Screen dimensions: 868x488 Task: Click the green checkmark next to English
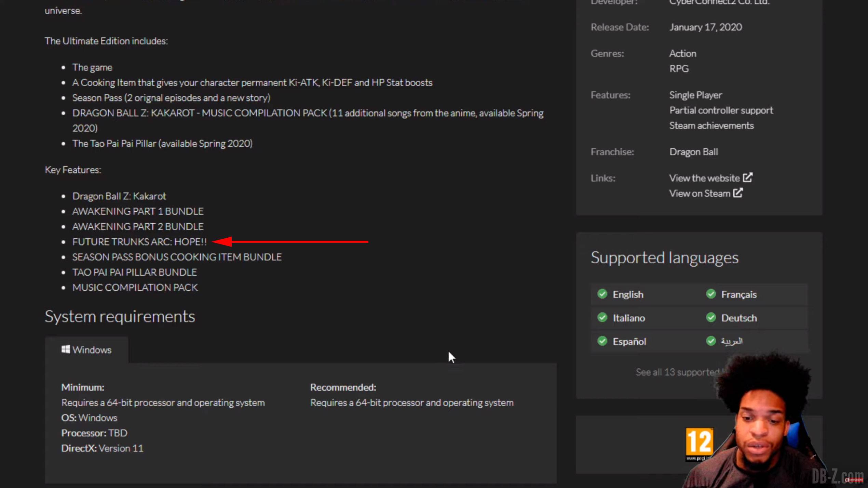[602, 294]
